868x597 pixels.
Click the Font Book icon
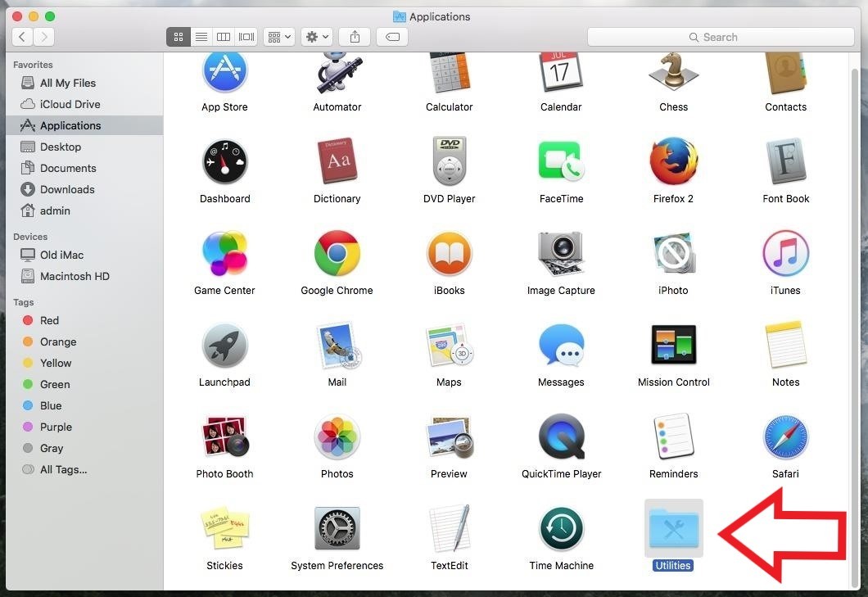(x=785, y=161)
